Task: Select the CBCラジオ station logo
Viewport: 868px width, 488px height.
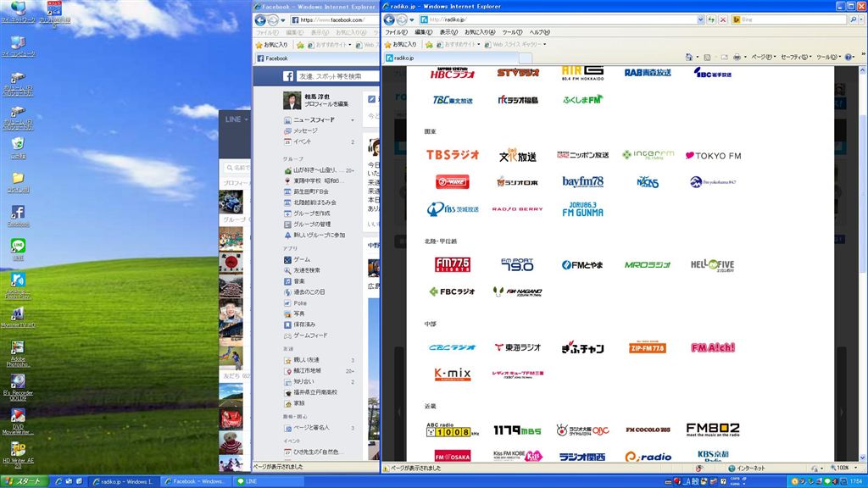Action: click(x=453, y=347)
